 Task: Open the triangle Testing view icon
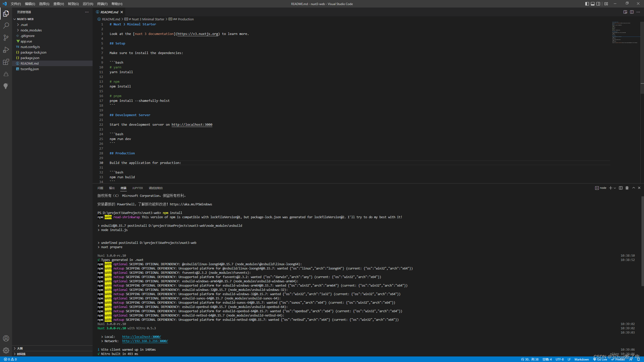[6, 74]
